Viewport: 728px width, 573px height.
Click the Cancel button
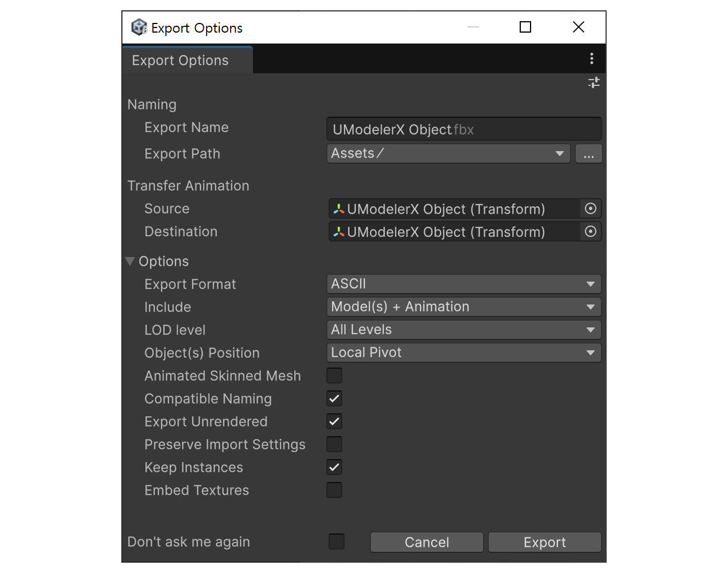(x=427, y=542)
